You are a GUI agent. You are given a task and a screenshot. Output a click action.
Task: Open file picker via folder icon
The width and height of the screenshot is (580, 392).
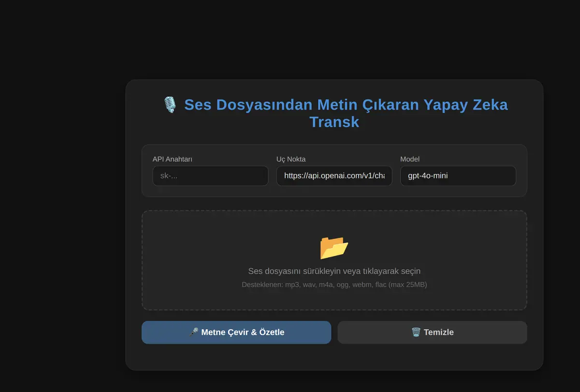coord(334,247)
